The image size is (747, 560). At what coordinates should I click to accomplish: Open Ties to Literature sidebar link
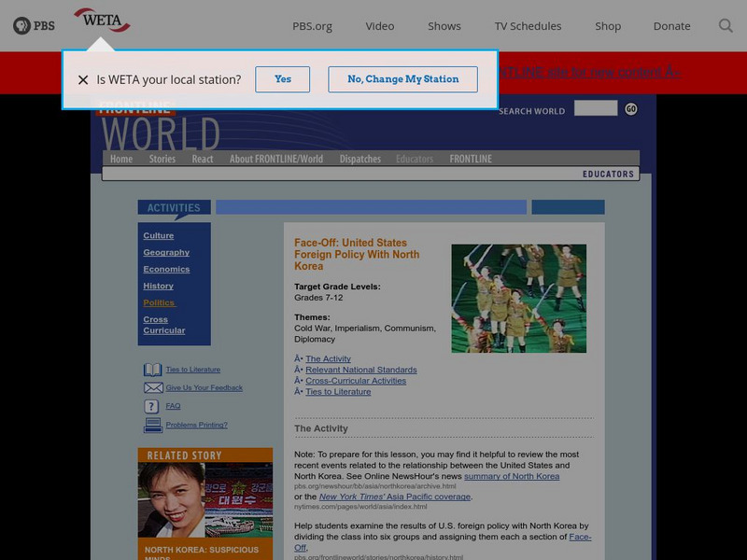point(193,370)
